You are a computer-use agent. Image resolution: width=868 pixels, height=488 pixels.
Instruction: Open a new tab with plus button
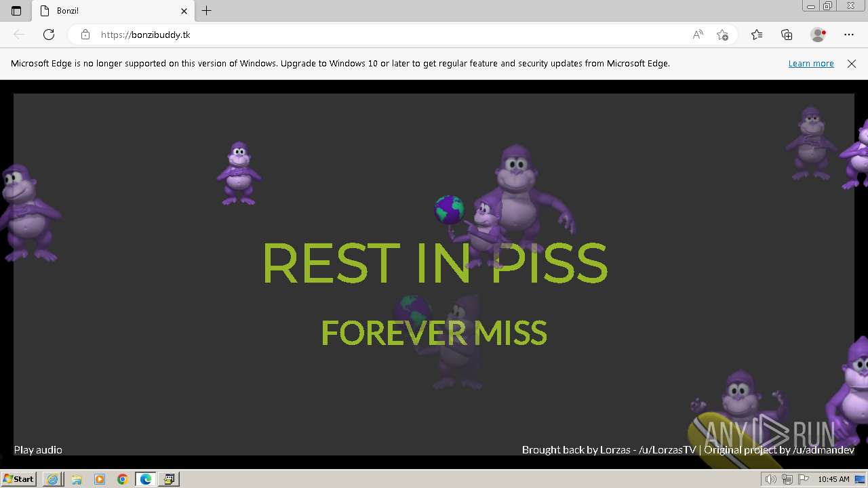[x=207, y=11]
